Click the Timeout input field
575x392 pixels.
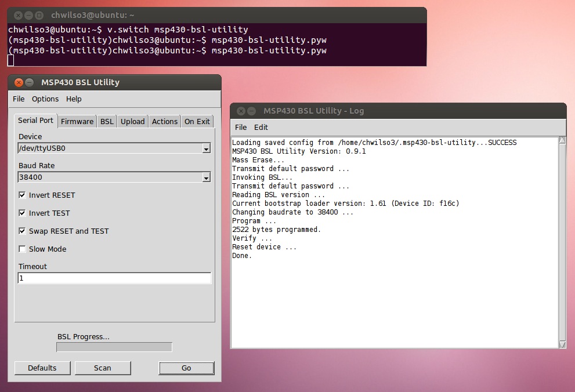[114, 278]
